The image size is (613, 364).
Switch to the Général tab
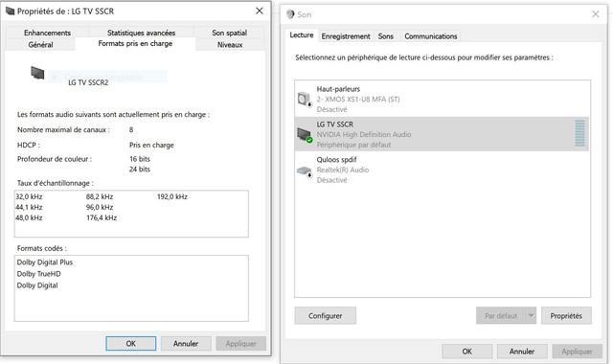pos(40,45)
